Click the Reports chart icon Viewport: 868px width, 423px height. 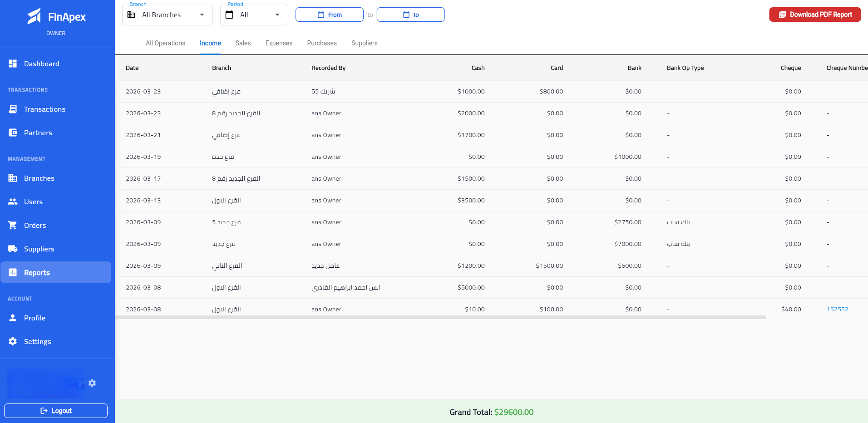[13, 272]
